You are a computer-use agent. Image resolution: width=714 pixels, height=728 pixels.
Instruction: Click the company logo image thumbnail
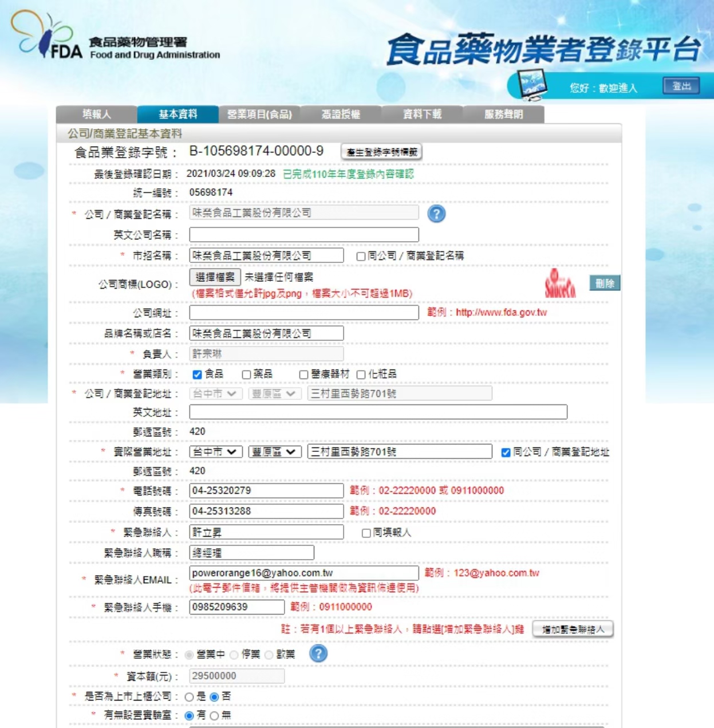coord(560,284)
